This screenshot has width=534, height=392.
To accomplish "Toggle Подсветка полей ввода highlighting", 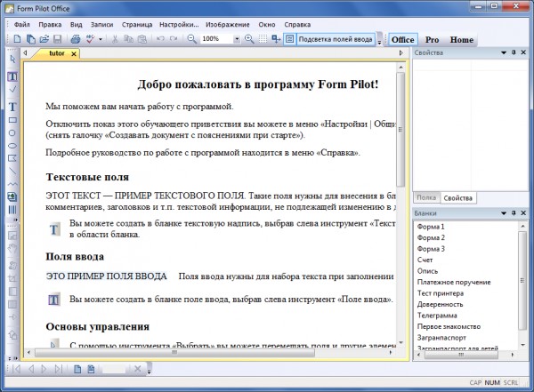I will tap(330, 39).
